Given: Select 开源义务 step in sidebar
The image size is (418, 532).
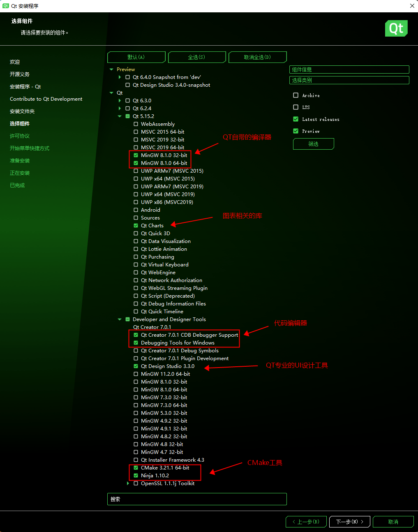Looking at the screenshot, I should pos(20,74).
